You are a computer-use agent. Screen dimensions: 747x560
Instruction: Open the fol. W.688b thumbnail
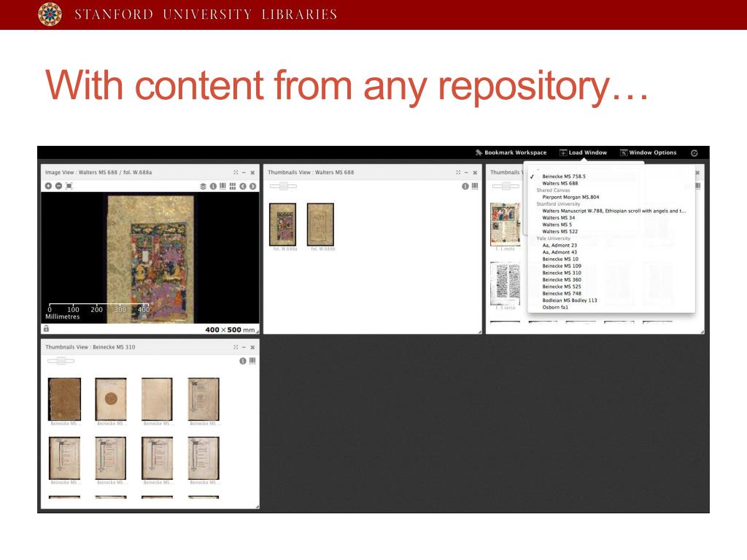(321, 225)
